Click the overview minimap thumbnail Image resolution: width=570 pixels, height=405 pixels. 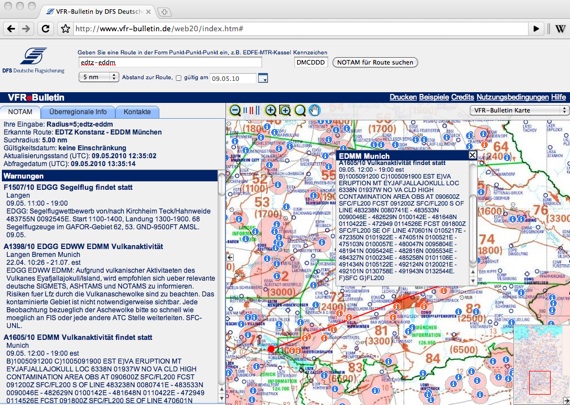tap(542, 364)
